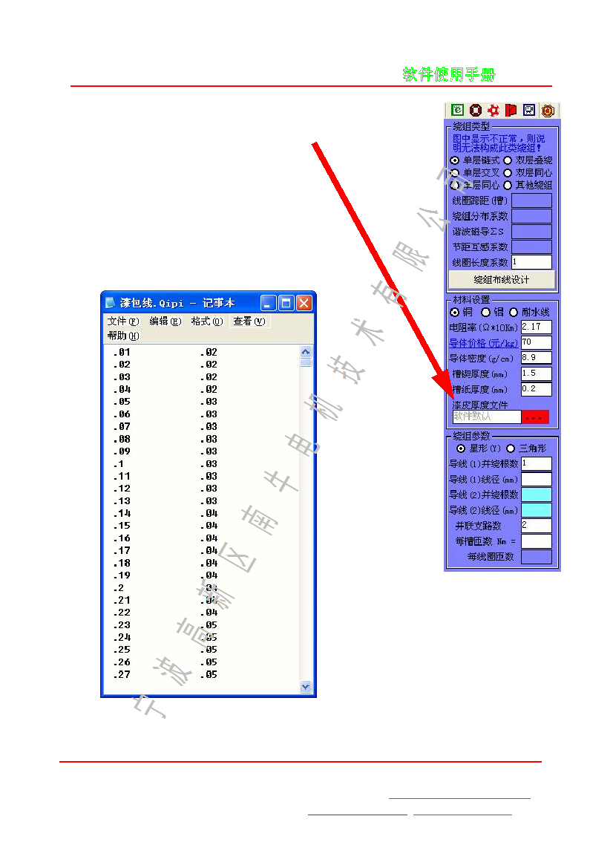
Task: Choose the 耐水线 material option
Action: point(514,312)
